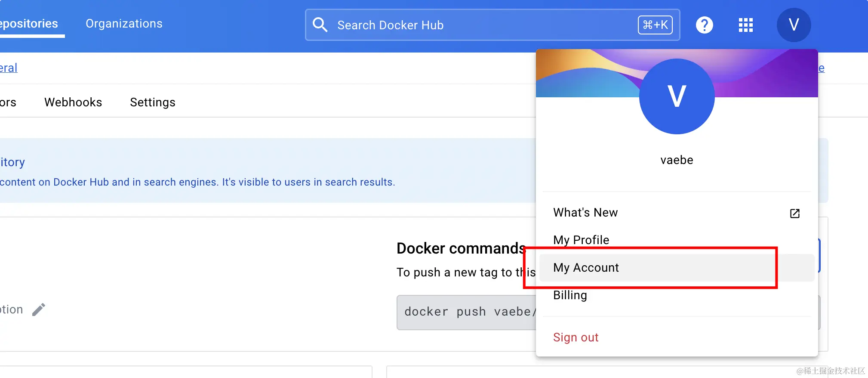Click the large V profile avatar in menu
Screen dimensions: 868x378
tap(677, 96)
